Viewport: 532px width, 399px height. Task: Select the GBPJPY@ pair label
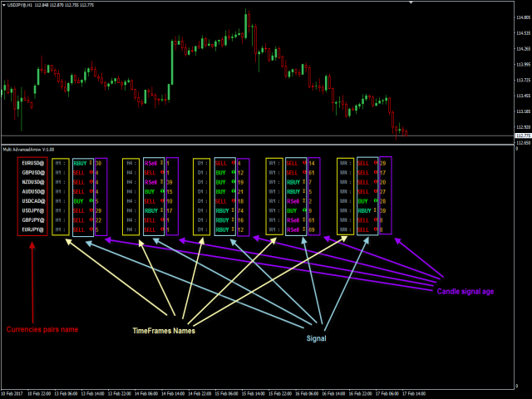33,220
